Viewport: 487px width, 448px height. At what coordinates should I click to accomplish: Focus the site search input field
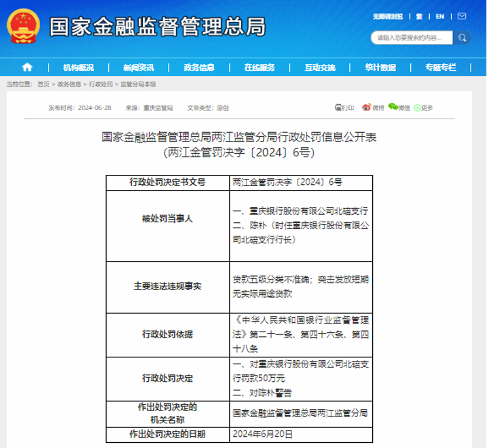[411, 37]
